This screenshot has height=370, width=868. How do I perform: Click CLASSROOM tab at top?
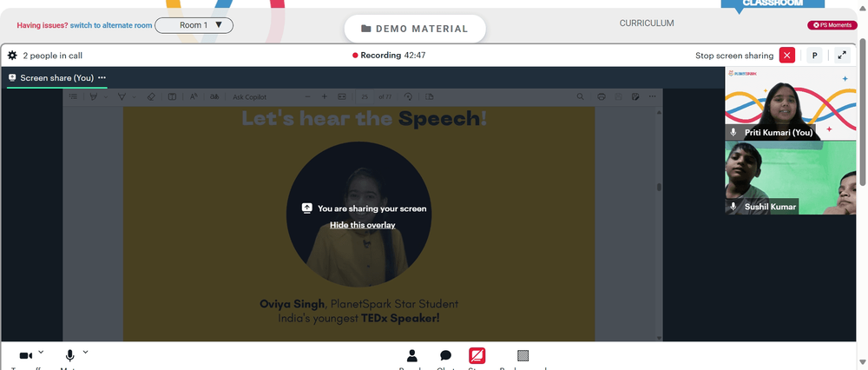(773, 3)
